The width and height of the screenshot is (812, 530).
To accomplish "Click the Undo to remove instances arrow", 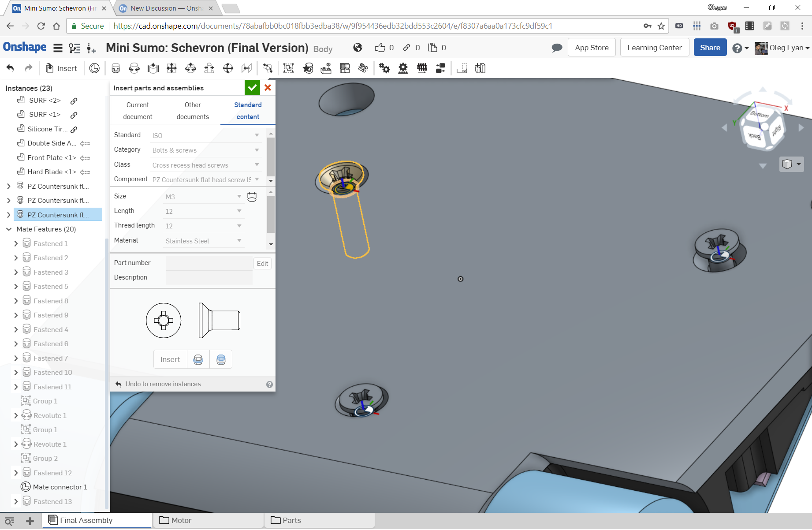I will point(118,384).
